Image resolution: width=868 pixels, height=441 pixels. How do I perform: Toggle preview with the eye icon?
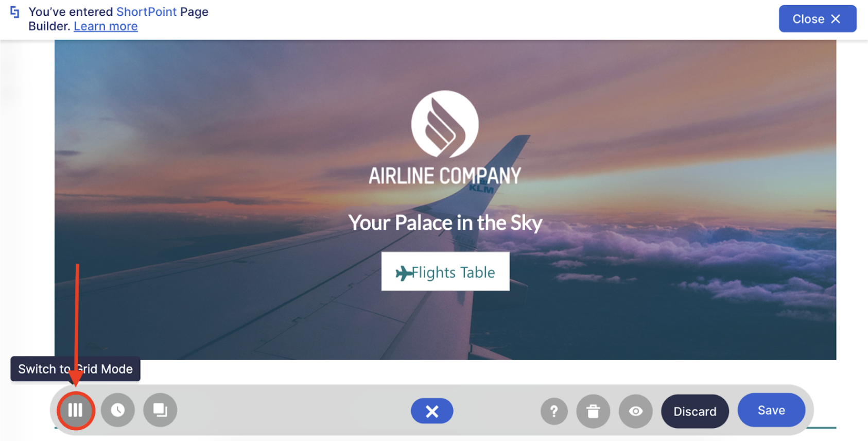[636, 411]
